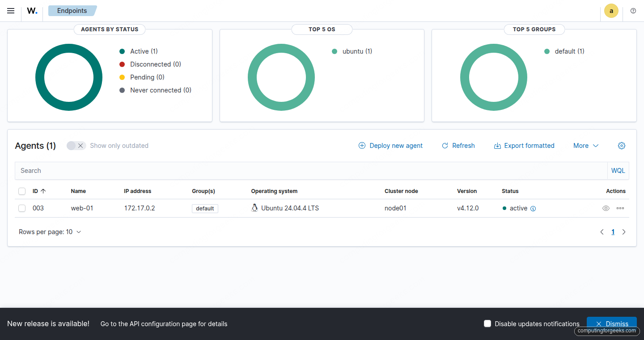Open the More dropdown menu
Viewport: 644px width, 340px height.
585,145
